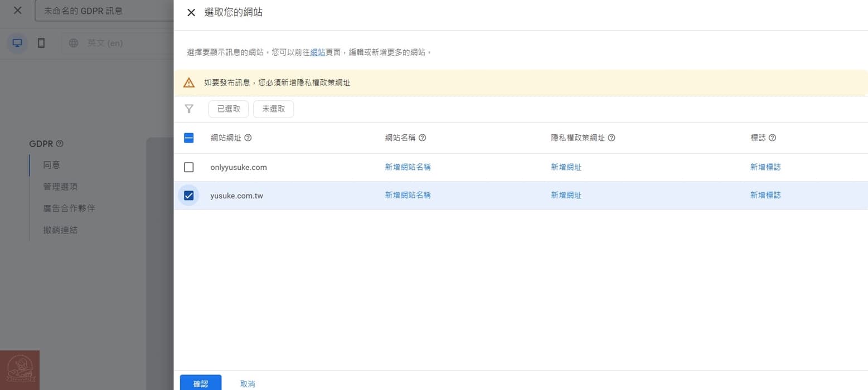Select 同意 in the GDPR sidebar
868x390 pixels.
coord(51,164)
